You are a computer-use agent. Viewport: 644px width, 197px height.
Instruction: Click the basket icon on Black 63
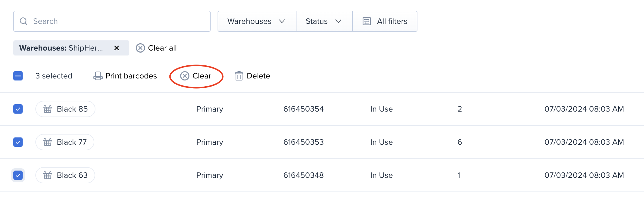(48, 175)
